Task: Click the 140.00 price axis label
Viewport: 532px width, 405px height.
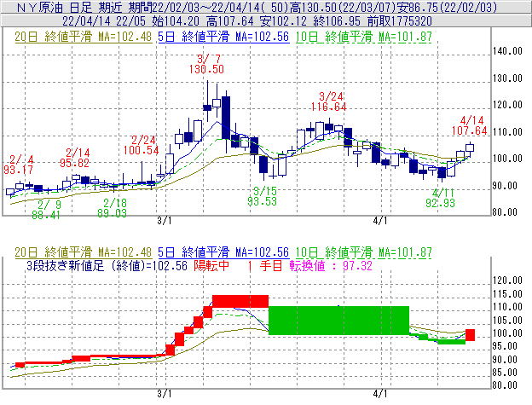Action: point(507,51)
